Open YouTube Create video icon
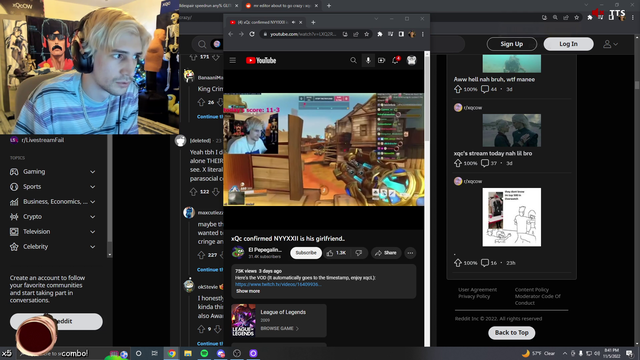Screen dimensions: 640x360 pyautogui.click(x=381, y=60)
